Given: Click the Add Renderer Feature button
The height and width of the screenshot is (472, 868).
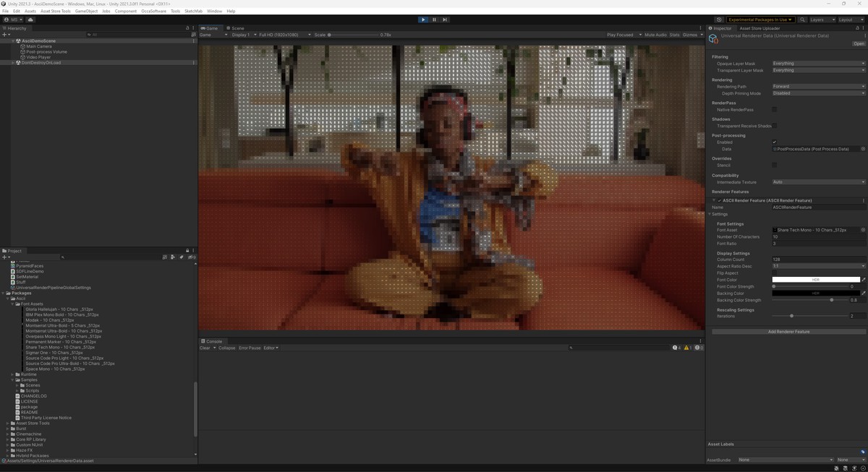Looking at the screenshot, I should pos(788,332).
